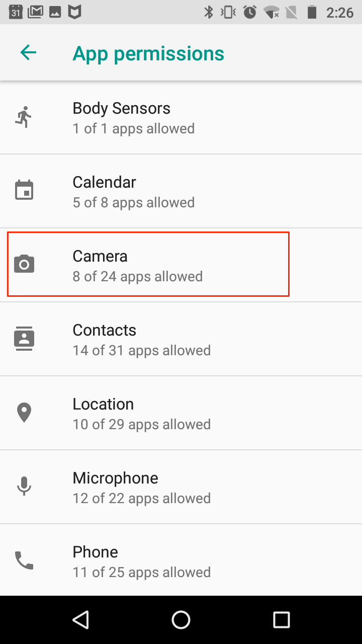Tap the Gmail notification icon in status bar
This screenshot has height=644, width=362.
coord(35,12)
